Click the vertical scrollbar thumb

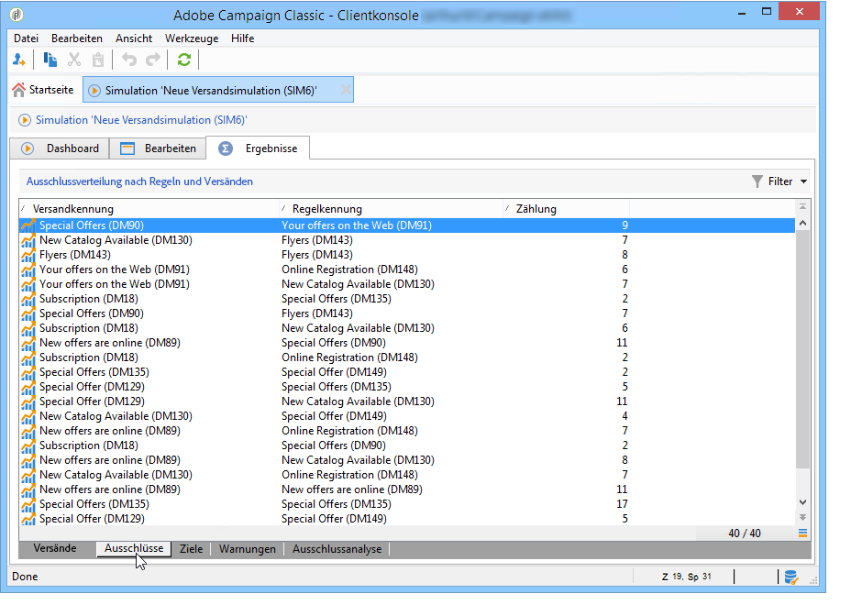point(802,349)
